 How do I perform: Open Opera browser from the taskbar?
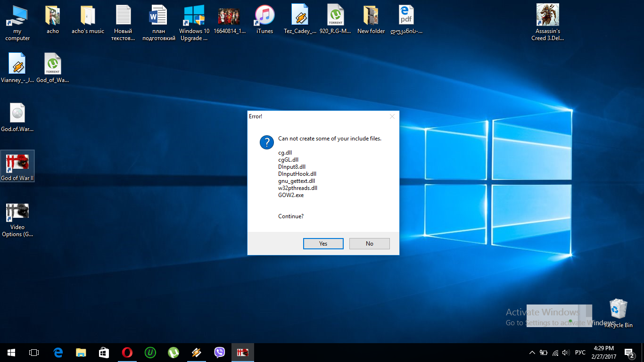[127, 353]
